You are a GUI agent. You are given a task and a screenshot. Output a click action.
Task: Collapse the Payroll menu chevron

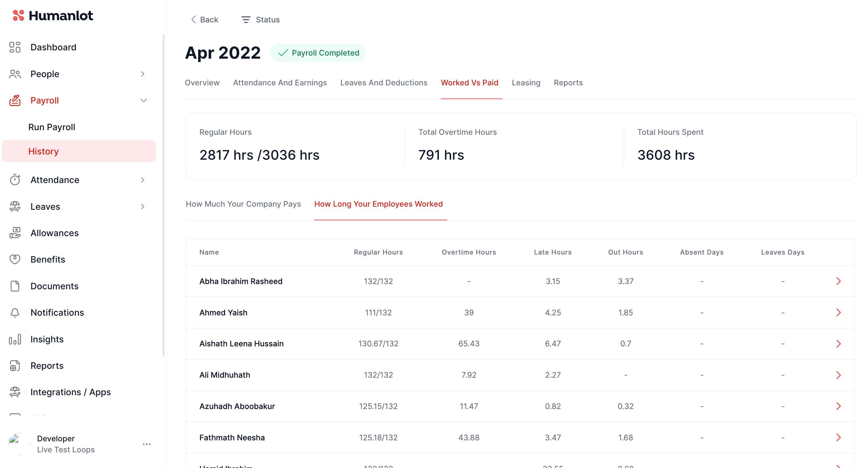tap(143, 100)
